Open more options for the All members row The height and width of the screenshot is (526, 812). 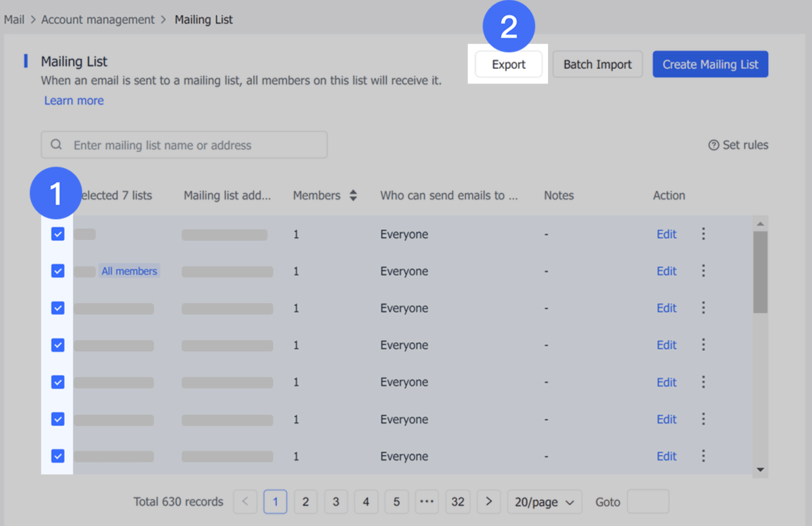703,271
